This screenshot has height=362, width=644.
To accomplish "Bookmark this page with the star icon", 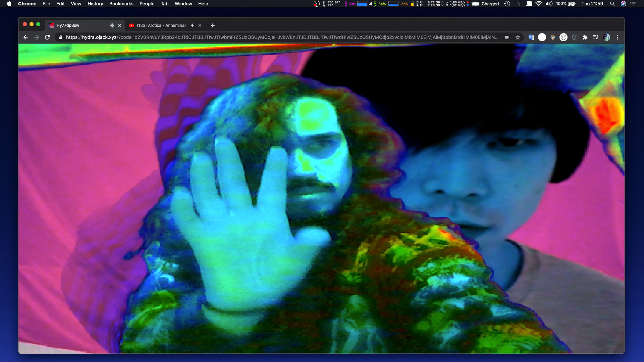I will coord(518,37).
